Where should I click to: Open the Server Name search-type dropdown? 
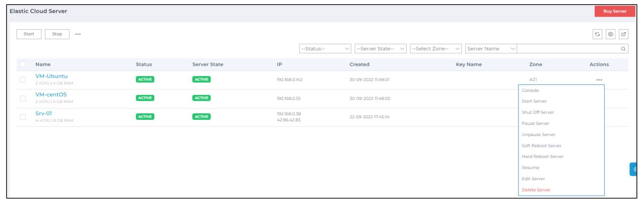[490, 49]
